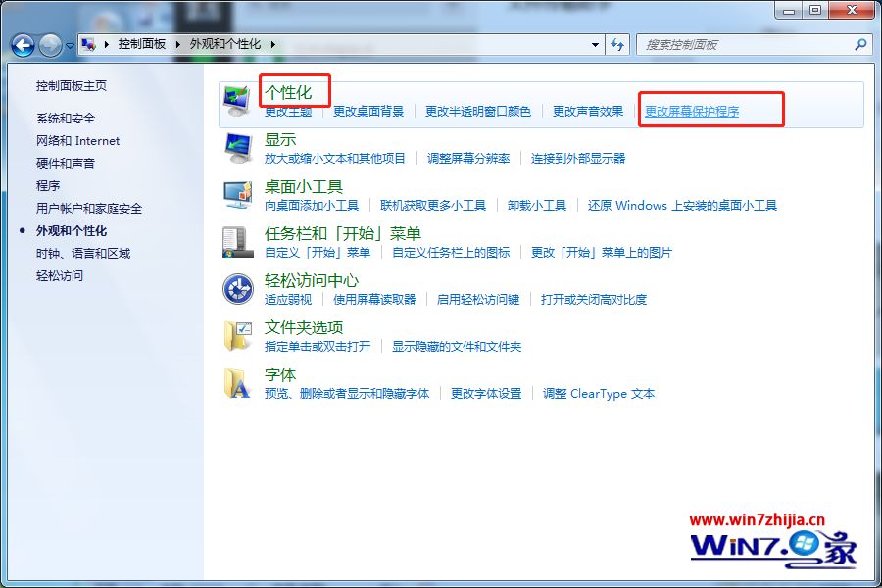
Task: Select 系统和安全 in the left sidebar
Action: point(66,119)
